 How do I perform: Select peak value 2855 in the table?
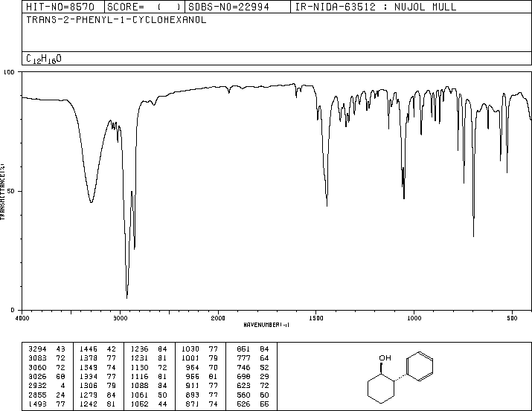click(37, 395)
